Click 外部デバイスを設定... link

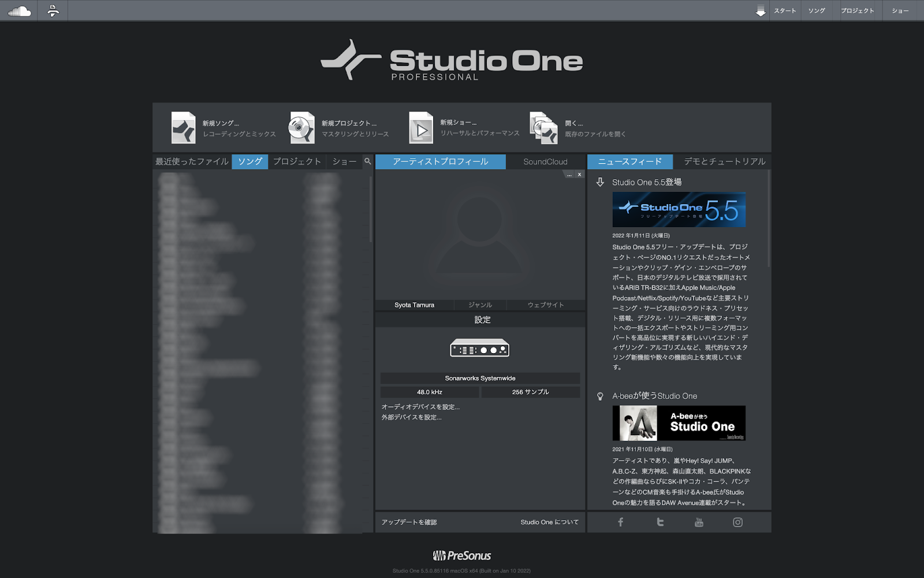coord(411,417)
